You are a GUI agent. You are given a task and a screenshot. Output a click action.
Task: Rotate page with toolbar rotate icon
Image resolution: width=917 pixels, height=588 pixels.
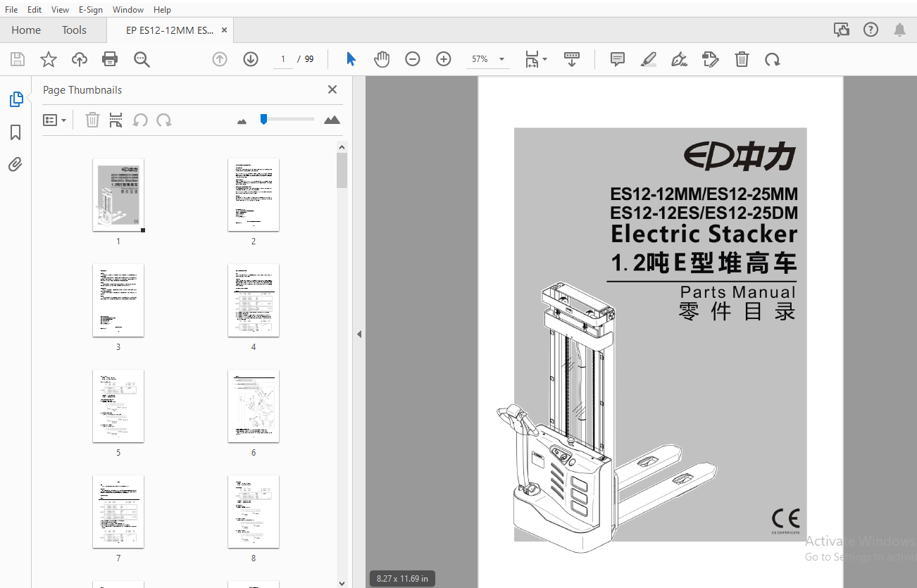coord(773,59)
